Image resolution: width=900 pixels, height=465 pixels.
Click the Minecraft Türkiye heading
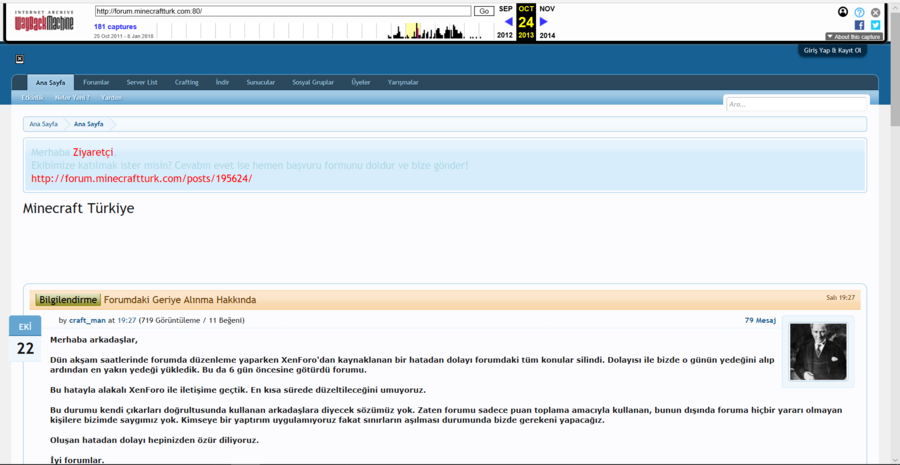pos(79,208)
